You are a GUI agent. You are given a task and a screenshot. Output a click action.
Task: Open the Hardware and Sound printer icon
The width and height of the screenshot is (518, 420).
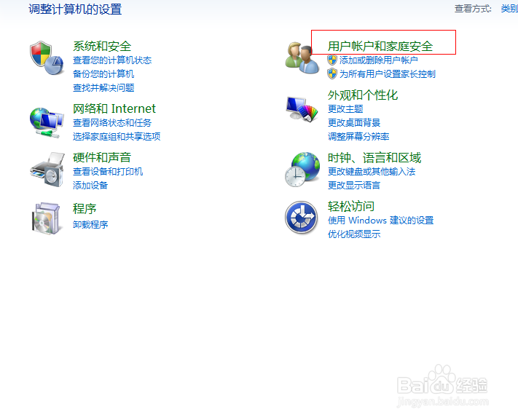(x=47, y=170)
